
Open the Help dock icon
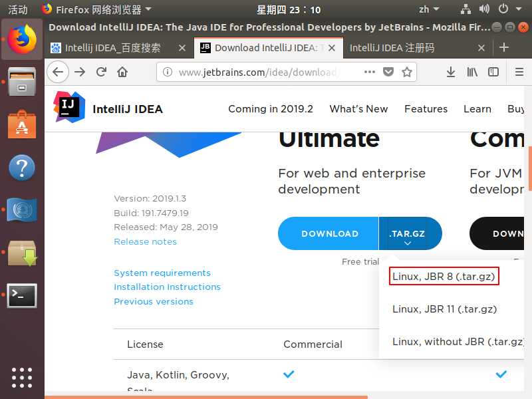[22, 168]
